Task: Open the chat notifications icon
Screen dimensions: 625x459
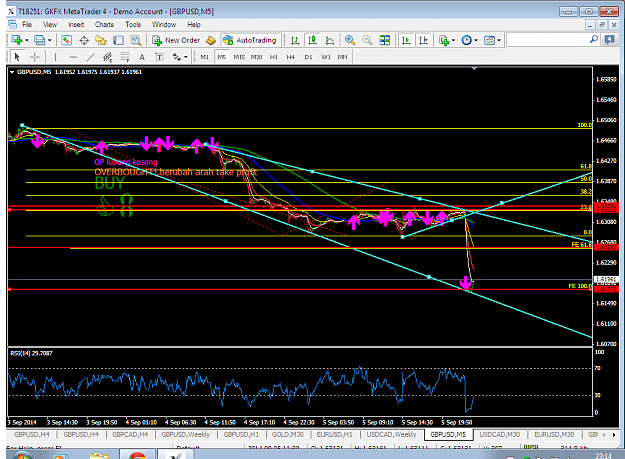Action: [x=609, y=39]
